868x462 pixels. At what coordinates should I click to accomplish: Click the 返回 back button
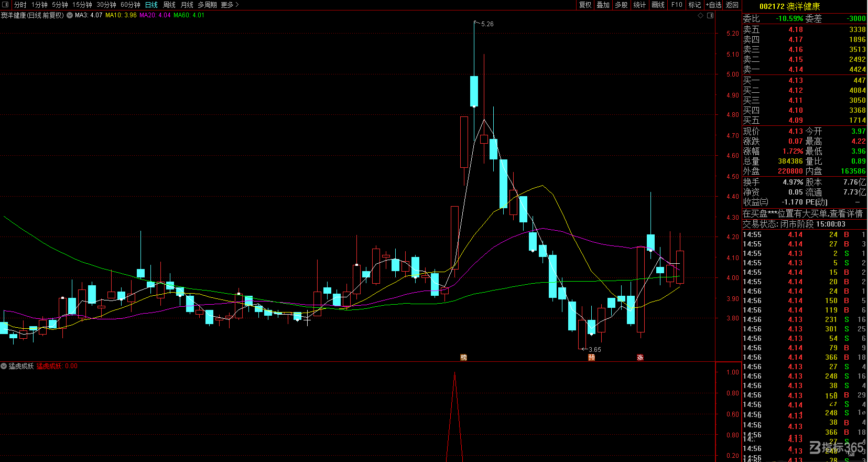click(732, 5)
